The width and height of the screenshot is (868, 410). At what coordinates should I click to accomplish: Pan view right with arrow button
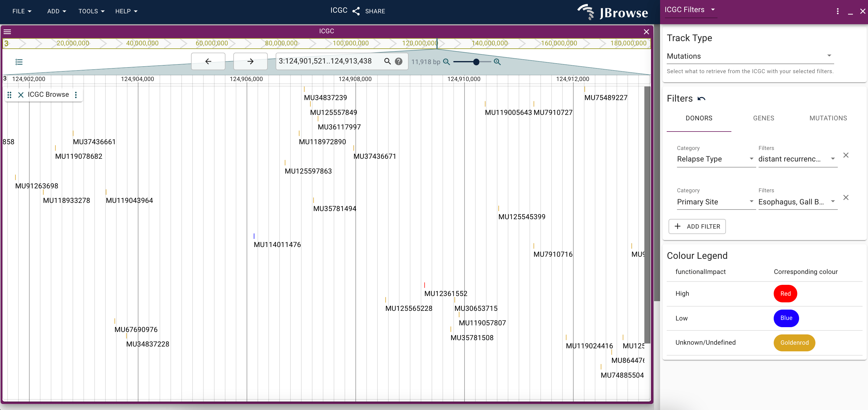tap(250, 61)
